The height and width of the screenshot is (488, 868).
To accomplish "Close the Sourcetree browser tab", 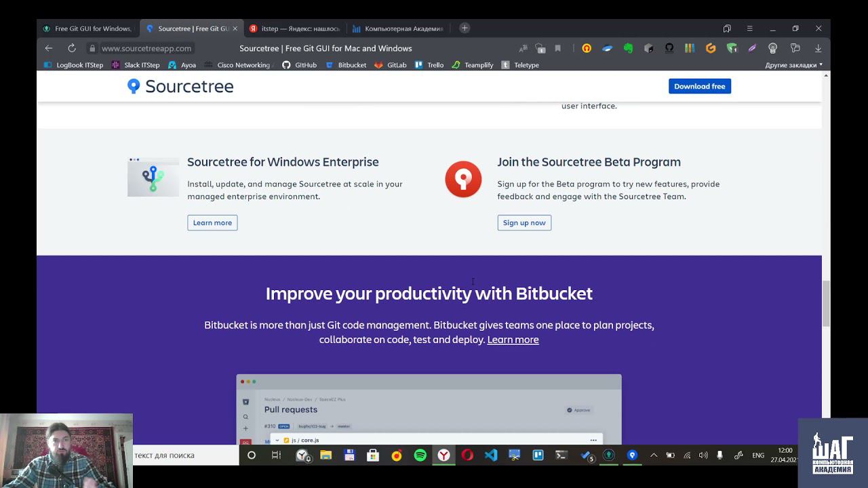I will (235, 28).
